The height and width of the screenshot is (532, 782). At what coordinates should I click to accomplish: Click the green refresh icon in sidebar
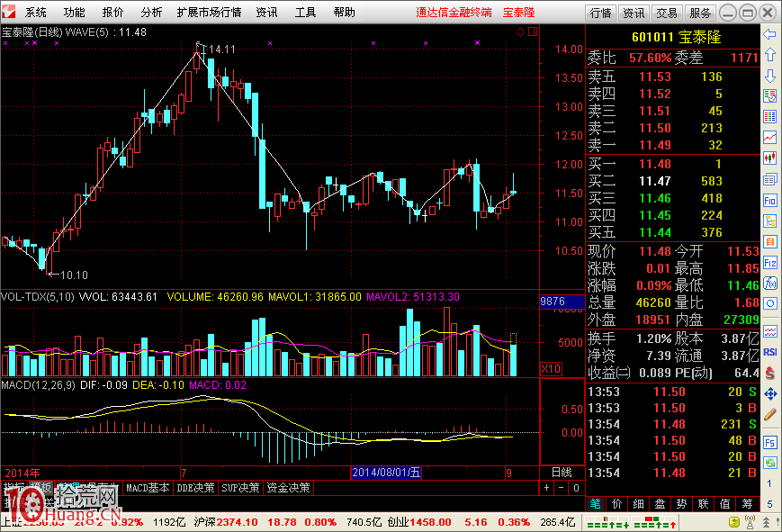pos(770,463)
